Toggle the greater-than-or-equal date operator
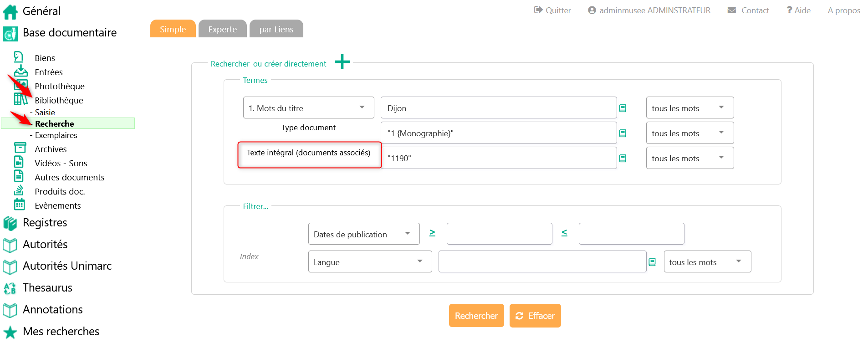Screen dimensions: 868x343 coord(432,233)
